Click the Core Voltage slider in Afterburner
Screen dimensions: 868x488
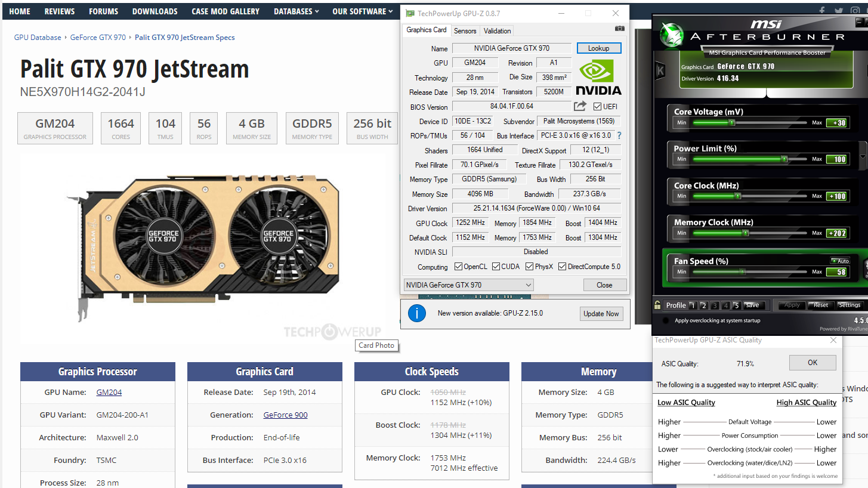coord(749,123)
